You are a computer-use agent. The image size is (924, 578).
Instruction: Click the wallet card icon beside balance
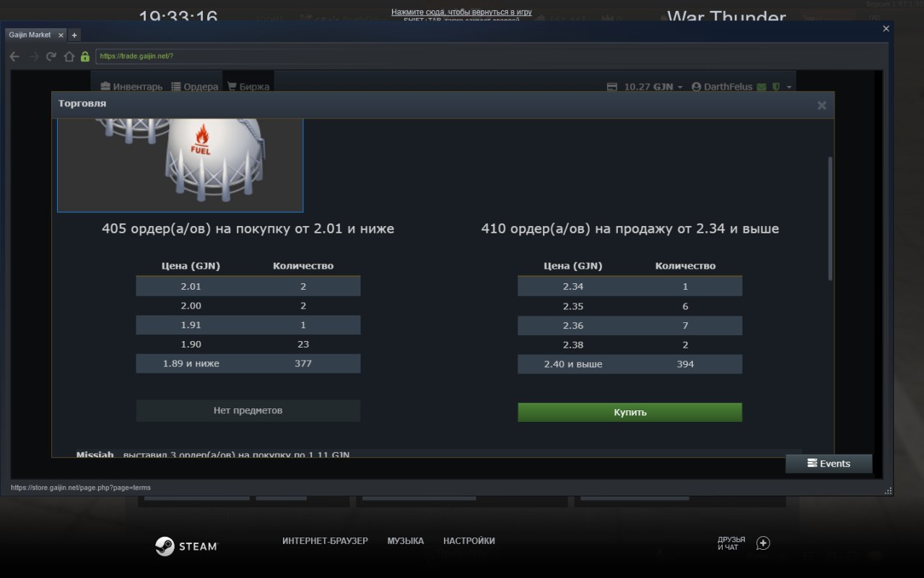coord(611,87)
